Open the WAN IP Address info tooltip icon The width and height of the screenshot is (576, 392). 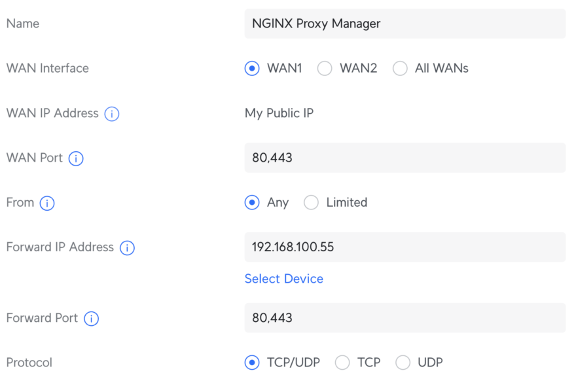tap(112, 113)
